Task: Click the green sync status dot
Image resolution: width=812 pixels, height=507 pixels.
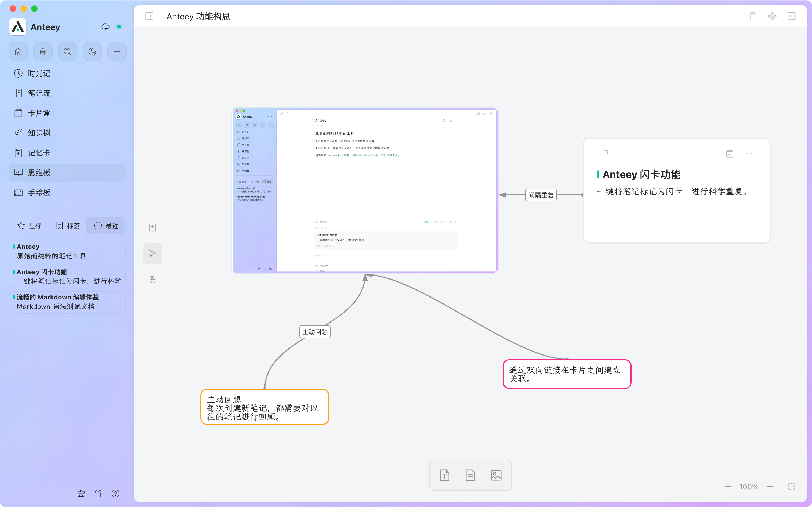Action: pyautogui.click(x=119, y=27)
